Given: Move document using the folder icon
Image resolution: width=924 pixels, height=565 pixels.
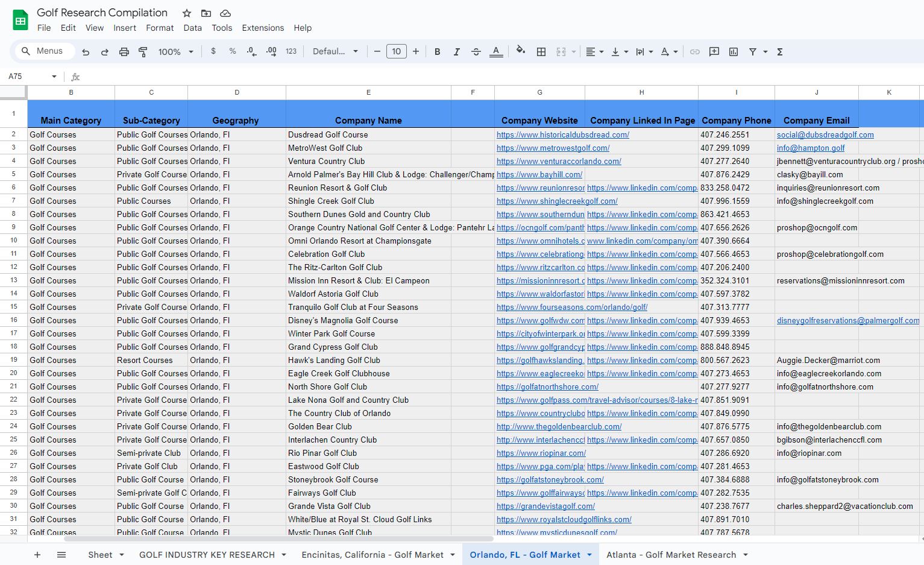Looking at the screenshot, I should (x=206, y=13).
